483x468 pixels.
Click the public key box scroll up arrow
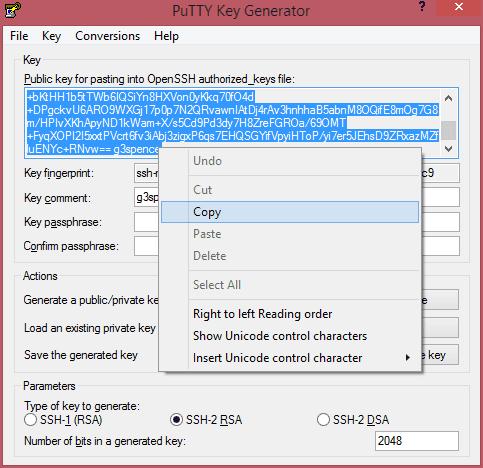coord(449,98)
